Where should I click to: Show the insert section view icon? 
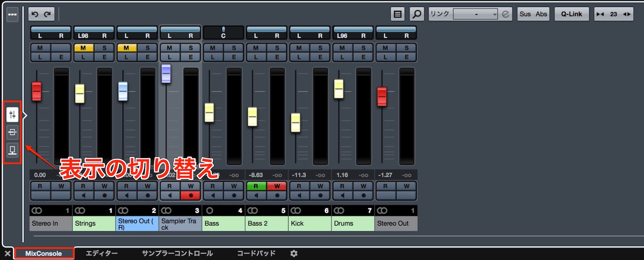coord(12,132)
